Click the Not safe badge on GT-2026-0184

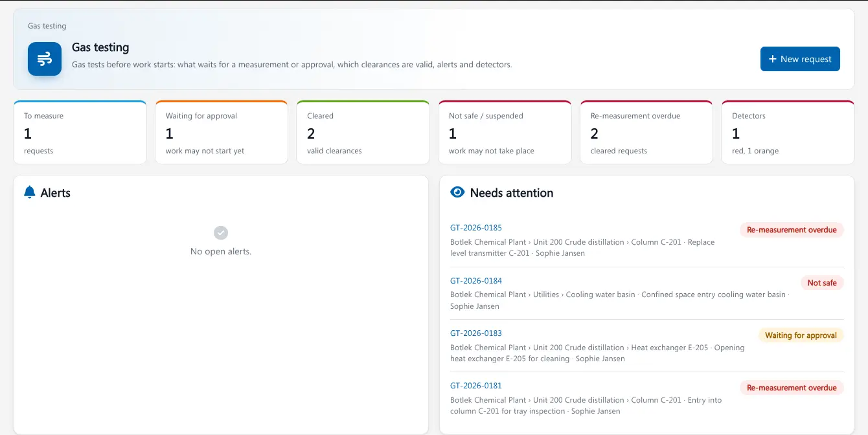[x=822, y=283]
